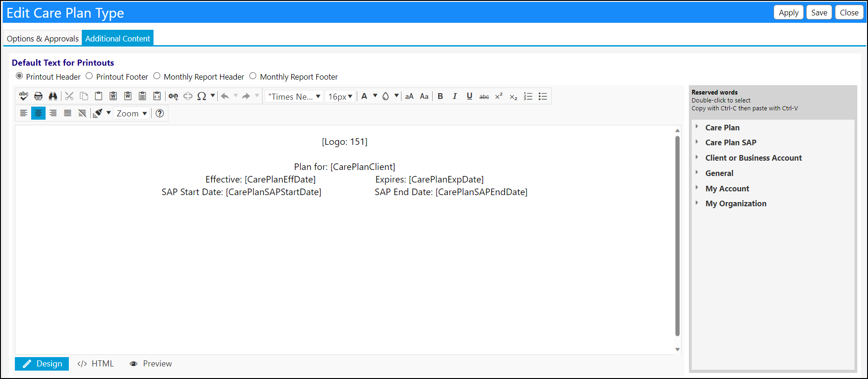
Task: Open the dropdown arrow next to Omega symbol
Action: 213,96
